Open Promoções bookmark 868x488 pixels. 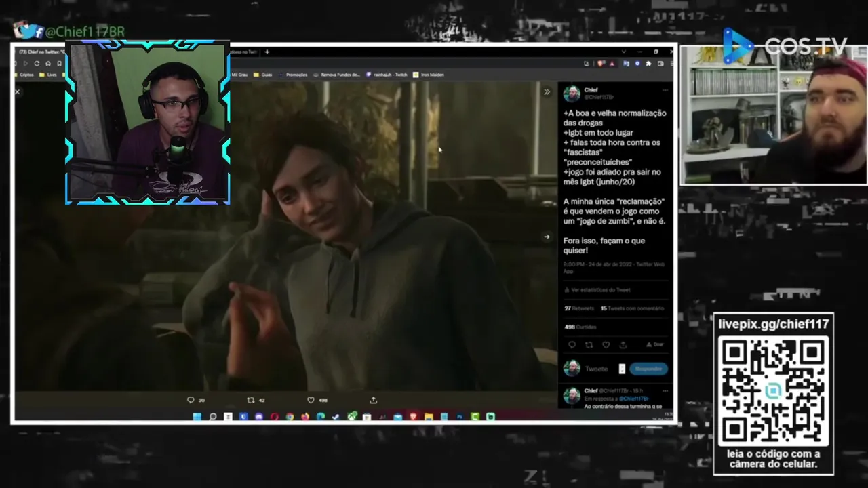coord(292,75)
